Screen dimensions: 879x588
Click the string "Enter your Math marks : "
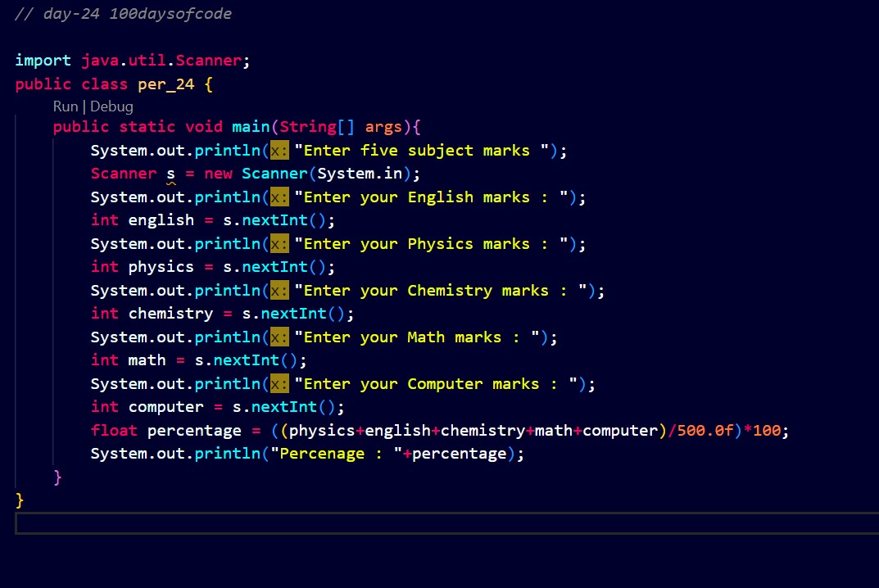pyautogui.click(x=417, y=337)
